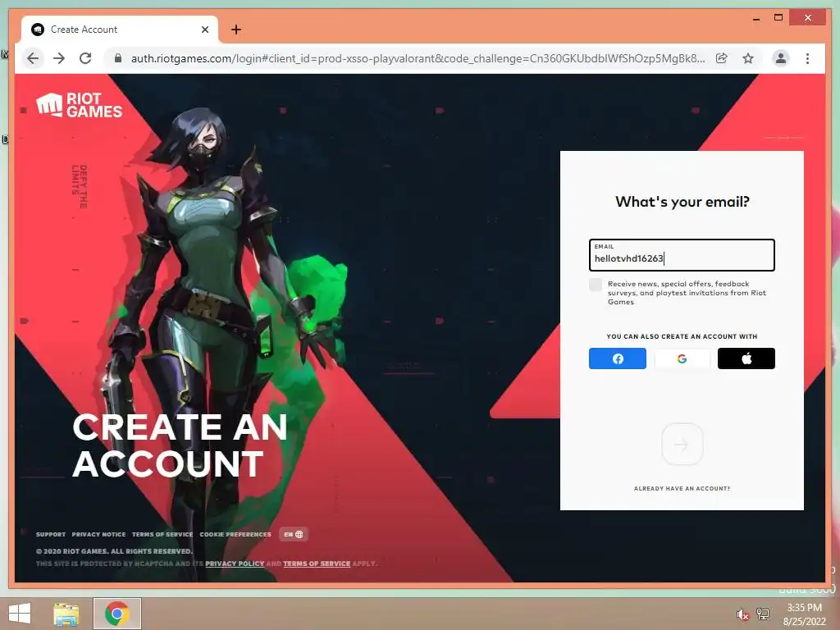Maximize the Chrome window
The width and height of the screenshot is (840, 630).
778,18
